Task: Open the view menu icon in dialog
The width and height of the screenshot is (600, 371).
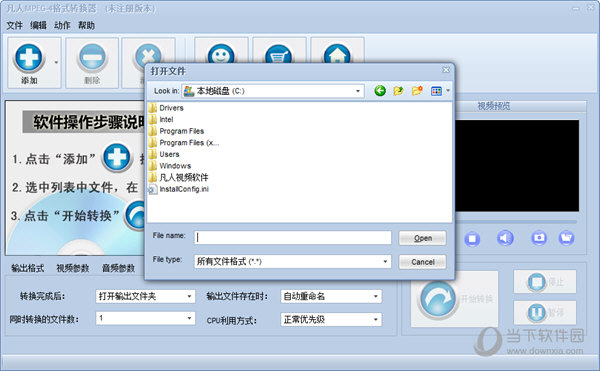Action: [x=437, y=91]
